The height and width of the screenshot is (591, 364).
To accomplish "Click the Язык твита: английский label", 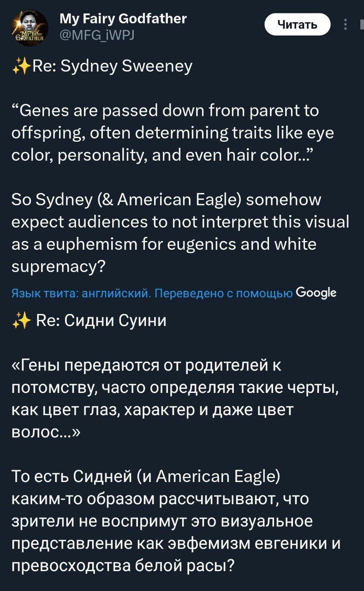I will coord(80,293).
